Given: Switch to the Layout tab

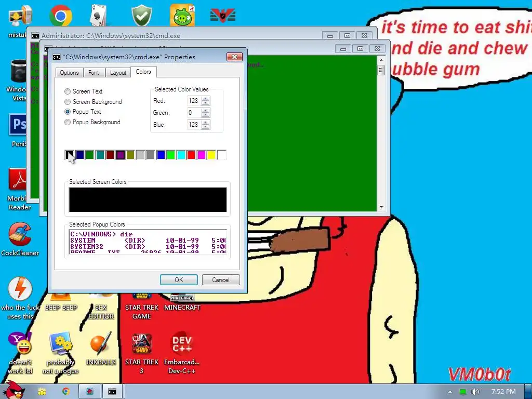Looking at the screenshot, I should pos(118,73).
